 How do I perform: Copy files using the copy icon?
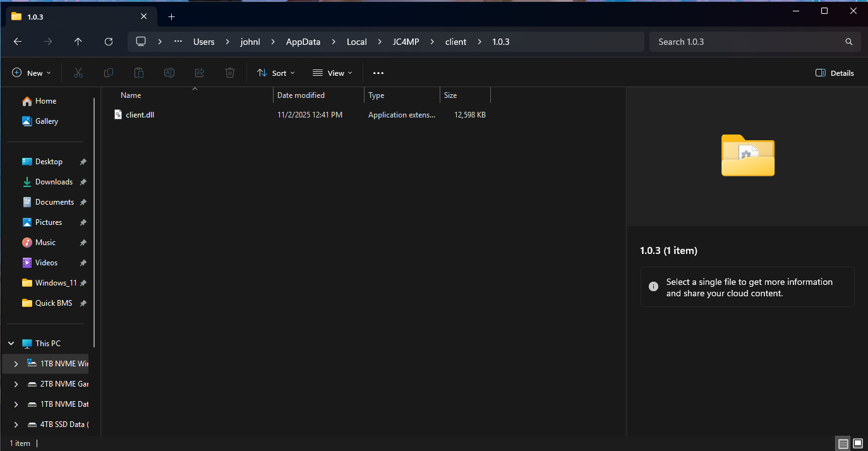[x=108, y=73]
